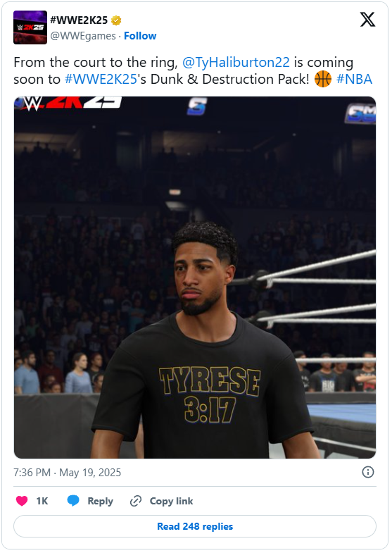The image size is (392, 553).
Task: Open the #WWE2K25 hashtag in tweet text
Action: 101,80
